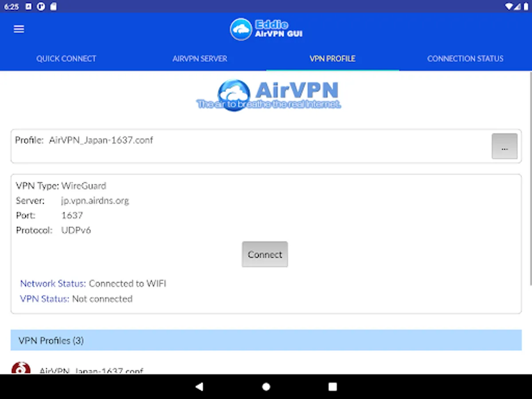Click the VPN Type: WireGuard text
This screenshot has height=399, width=532.
[61, 186]
